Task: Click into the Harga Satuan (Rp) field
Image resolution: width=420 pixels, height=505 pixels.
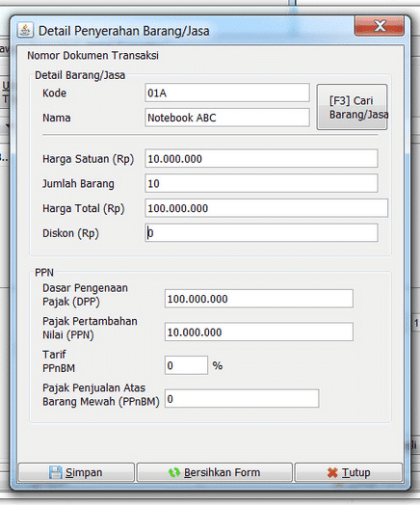Action: (x=261, y=158)
